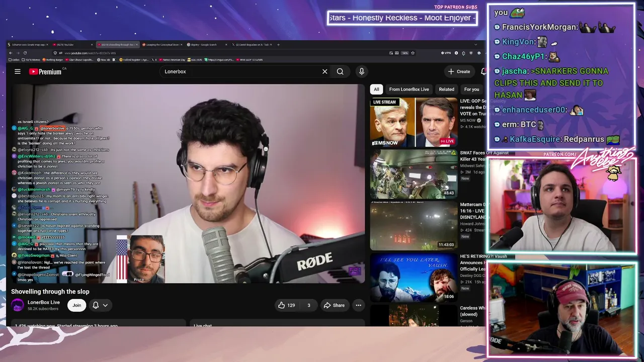
Task: Open the VPN button in toolbar
Action: [446, 53]
